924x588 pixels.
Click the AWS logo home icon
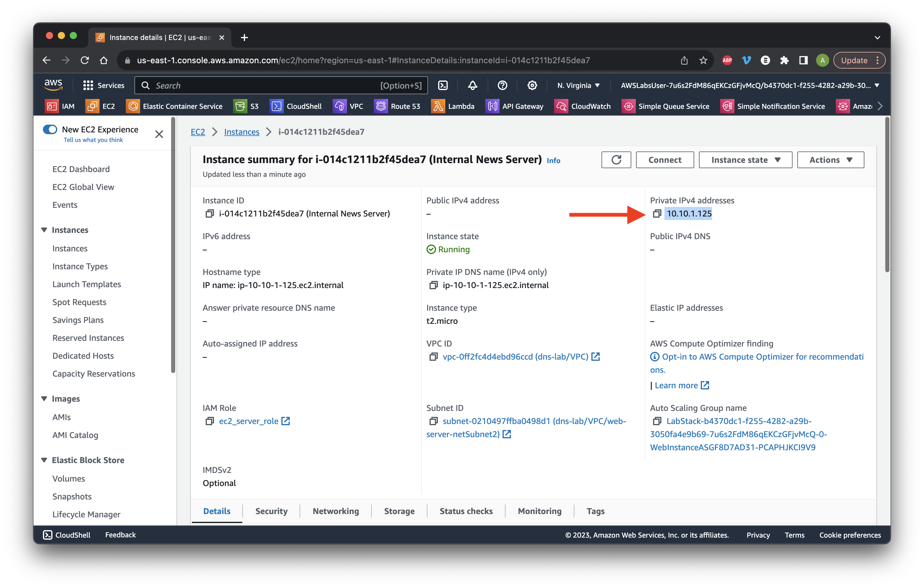[x=53, y=85]
